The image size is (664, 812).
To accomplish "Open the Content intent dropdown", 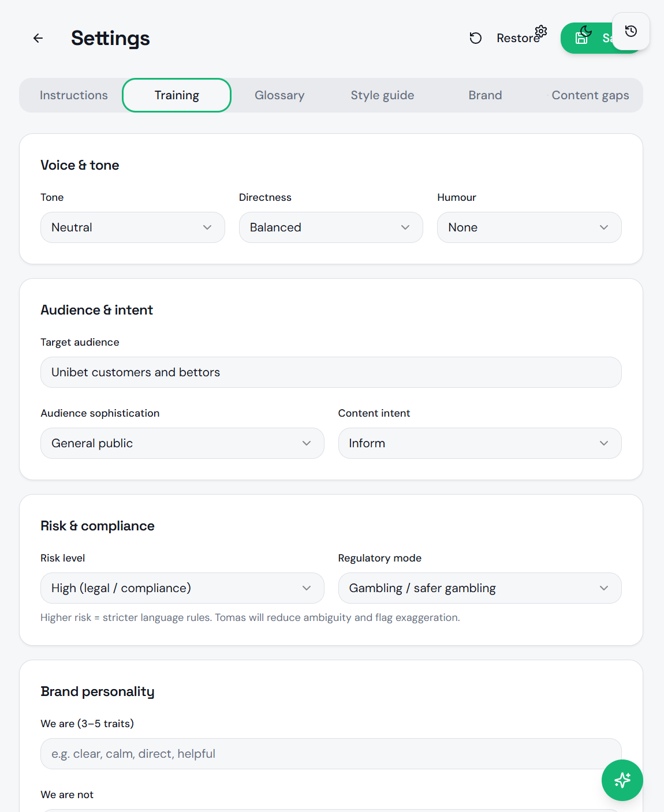I will [x=479, y=443].
